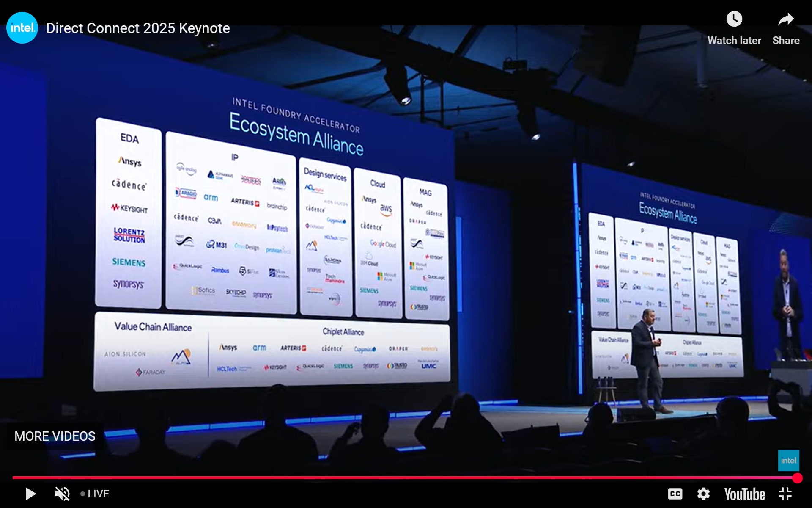
Task: Toggle closed captions
Action: [x=675, y=494]
